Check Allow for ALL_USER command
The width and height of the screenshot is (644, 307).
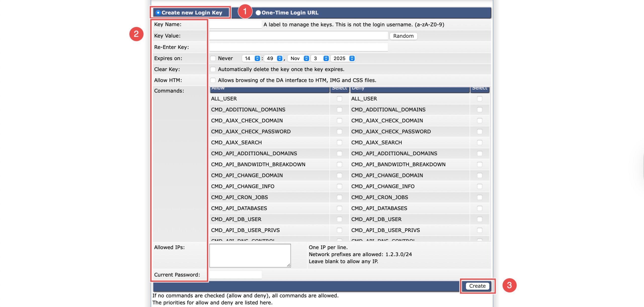click(339, 99)
